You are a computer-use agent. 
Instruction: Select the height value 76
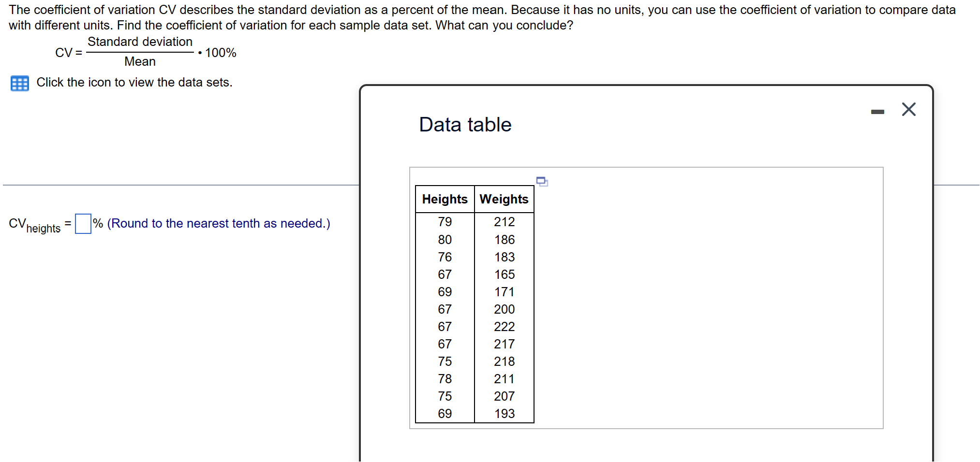tap(444, 257)
